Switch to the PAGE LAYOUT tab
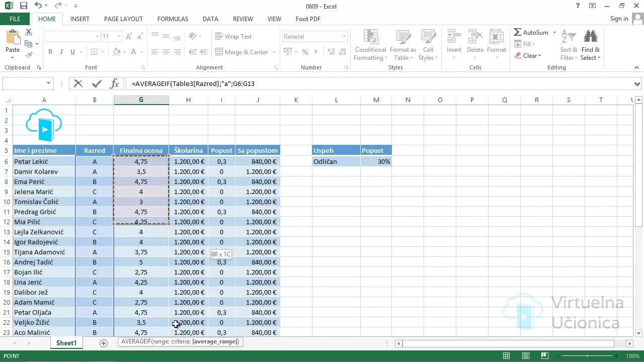 point(123,19)
